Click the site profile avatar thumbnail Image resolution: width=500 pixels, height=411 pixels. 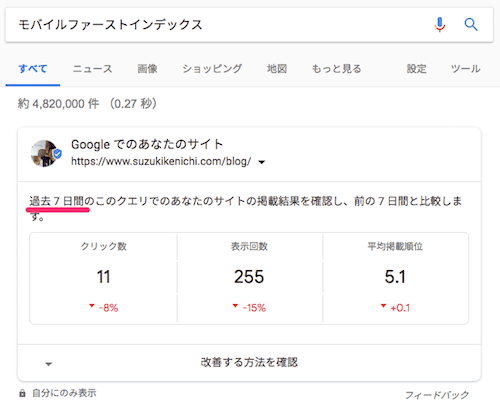44,153
